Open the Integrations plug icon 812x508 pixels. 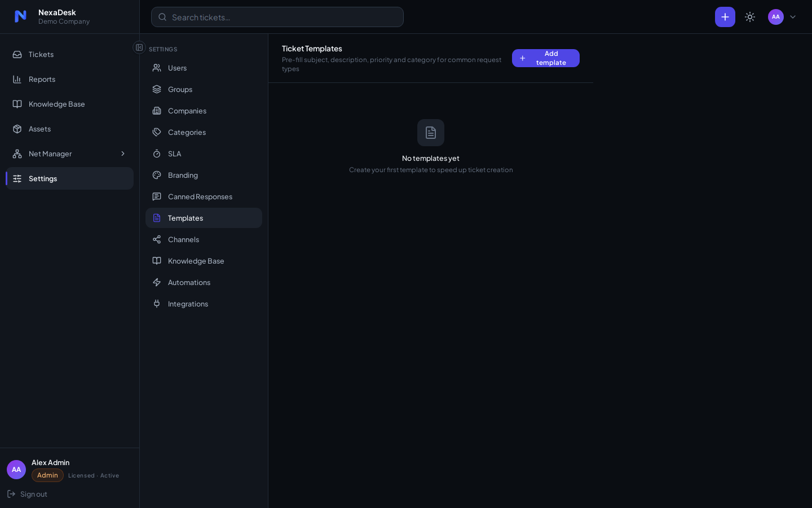(x=157, y=304)
